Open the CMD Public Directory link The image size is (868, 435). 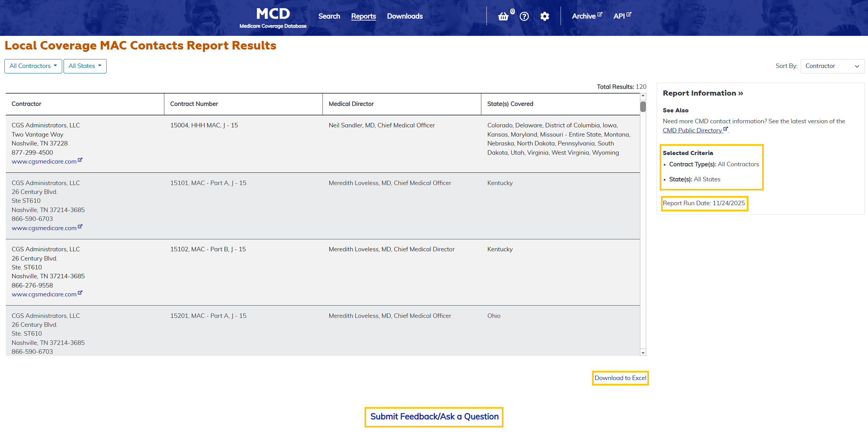tap(692, 130)
